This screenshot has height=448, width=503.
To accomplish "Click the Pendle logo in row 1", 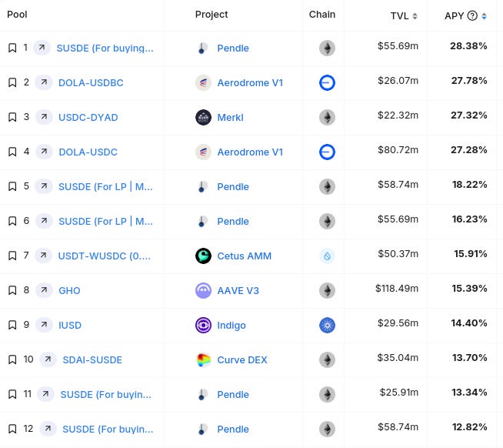I will tap(203, 48).
